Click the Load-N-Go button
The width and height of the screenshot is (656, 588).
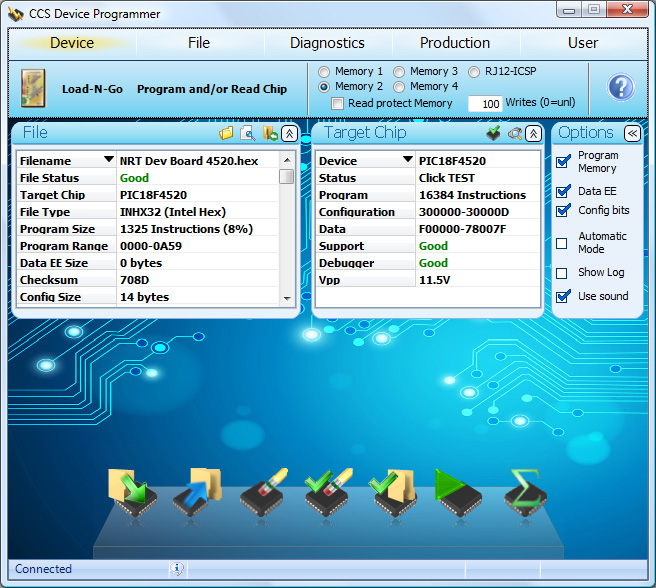coord(92,89)
